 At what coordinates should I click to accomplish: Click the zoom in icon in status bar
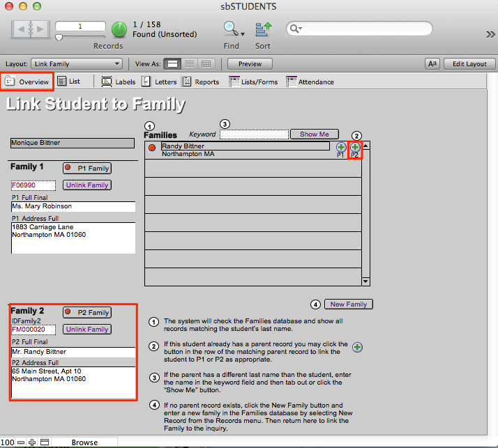pos(32,442)
